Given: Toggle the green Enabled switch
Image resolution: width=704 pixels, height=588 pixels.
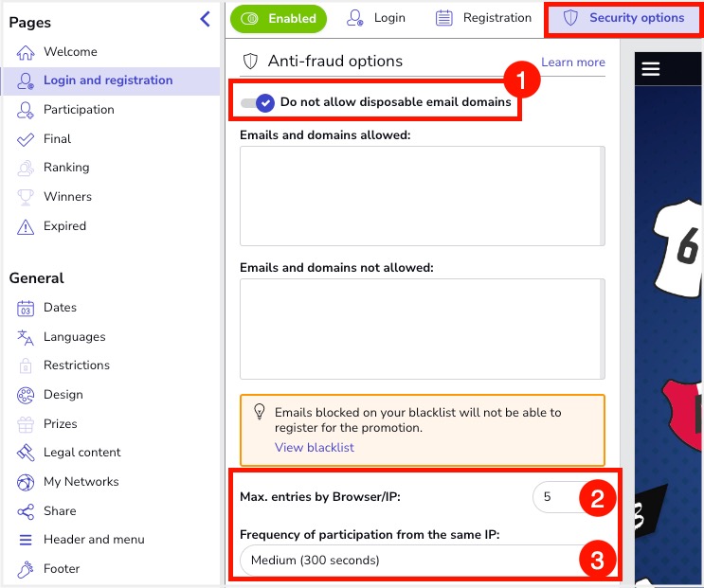Looking at the screenshot, I should pyautogui.click(x=279, y=19).
